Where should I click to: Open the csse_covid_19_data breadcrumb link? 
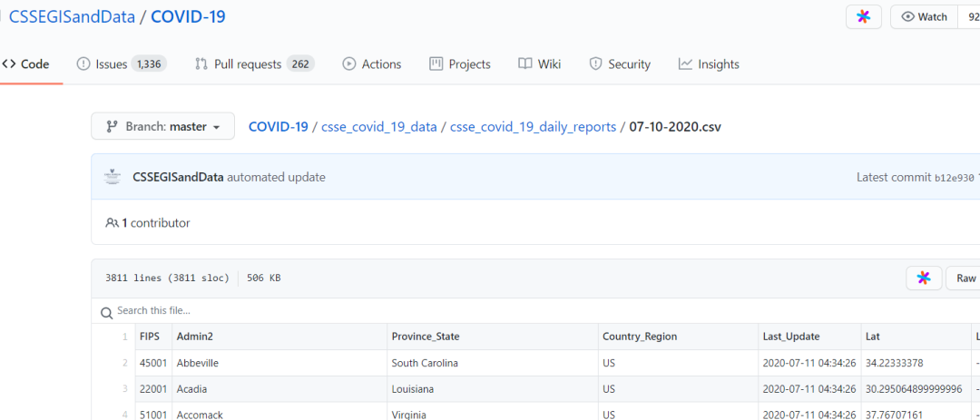[x=380, y=127]
